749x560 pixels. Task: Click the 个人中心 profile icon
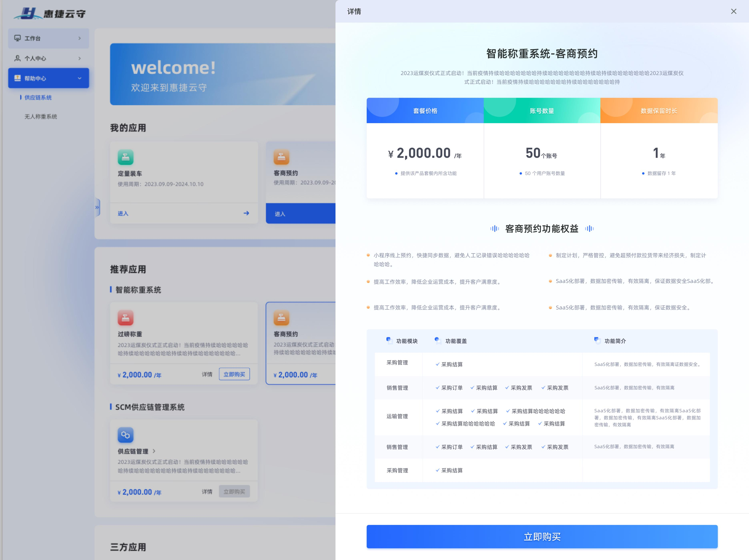(x=18, y=58)
